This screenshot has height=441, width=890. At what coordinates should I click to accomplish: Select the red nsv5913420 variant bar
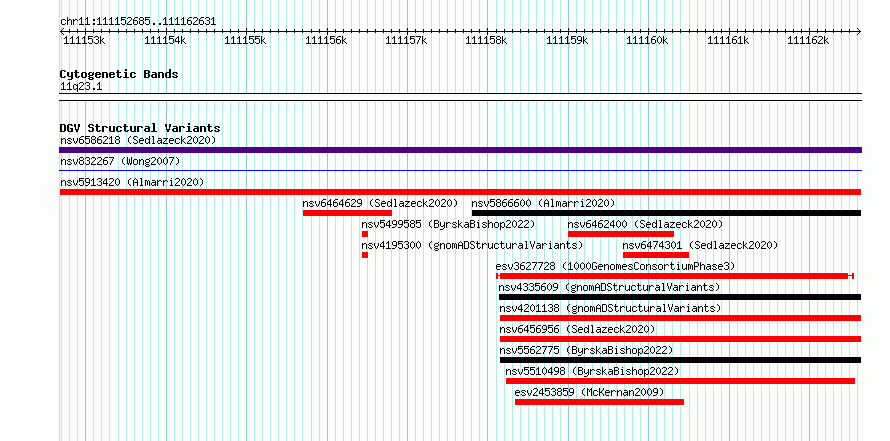point(460,192)
